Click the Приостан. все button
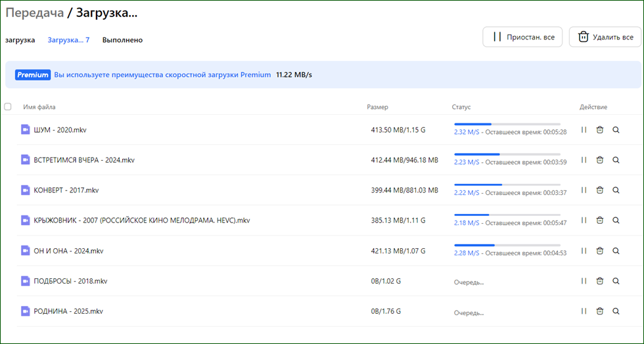 point(522,37)
